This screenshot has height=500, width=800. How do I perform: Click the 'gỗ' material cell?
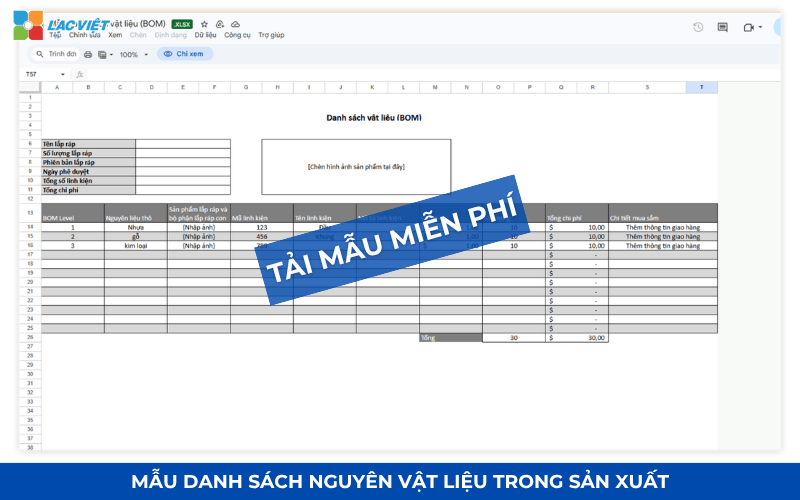point(136,237)
